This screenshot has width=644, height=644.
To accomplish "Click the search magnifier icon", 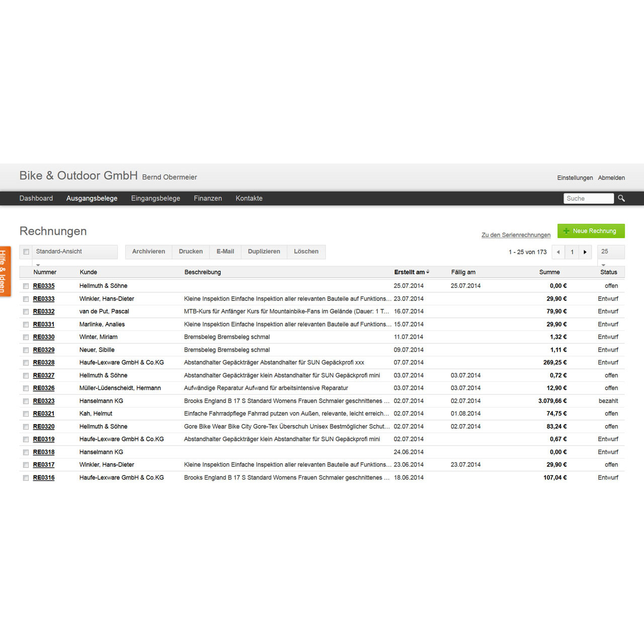I will 621,198.
